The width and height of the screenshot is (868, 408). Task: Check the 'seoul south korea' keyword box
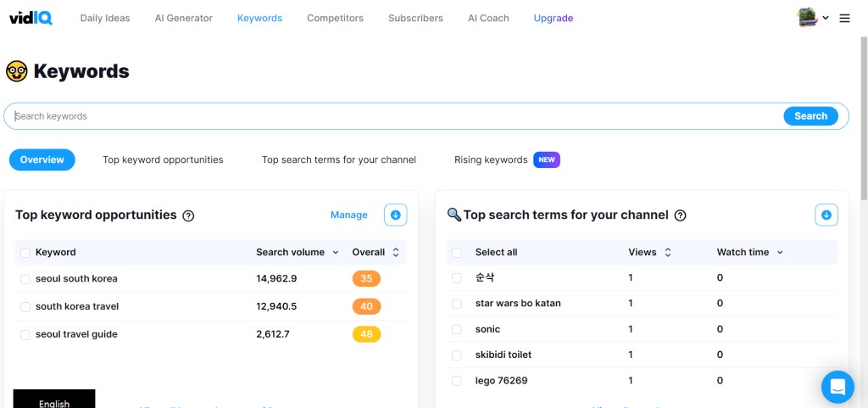(x=25, y=279)
